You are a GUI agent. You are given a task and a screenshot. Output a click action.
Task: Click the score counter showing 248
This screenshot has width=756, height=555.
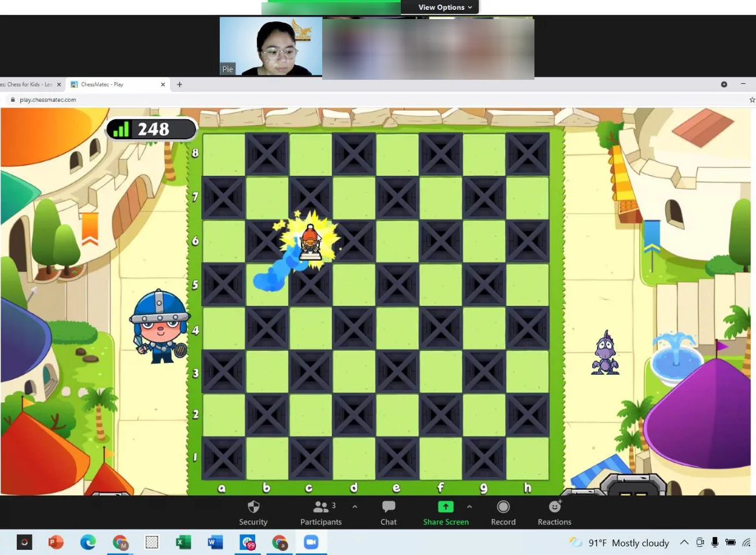point(152,129)
